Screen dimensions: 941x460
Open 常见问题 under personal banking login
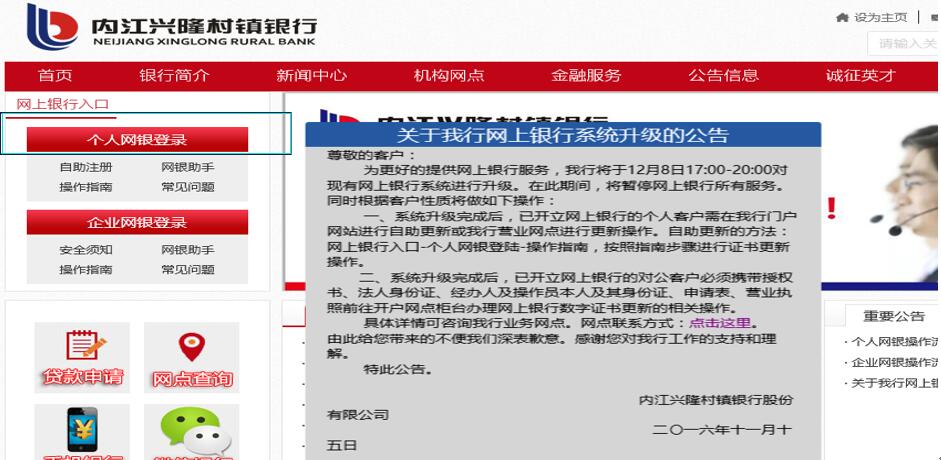pos(188,187)
